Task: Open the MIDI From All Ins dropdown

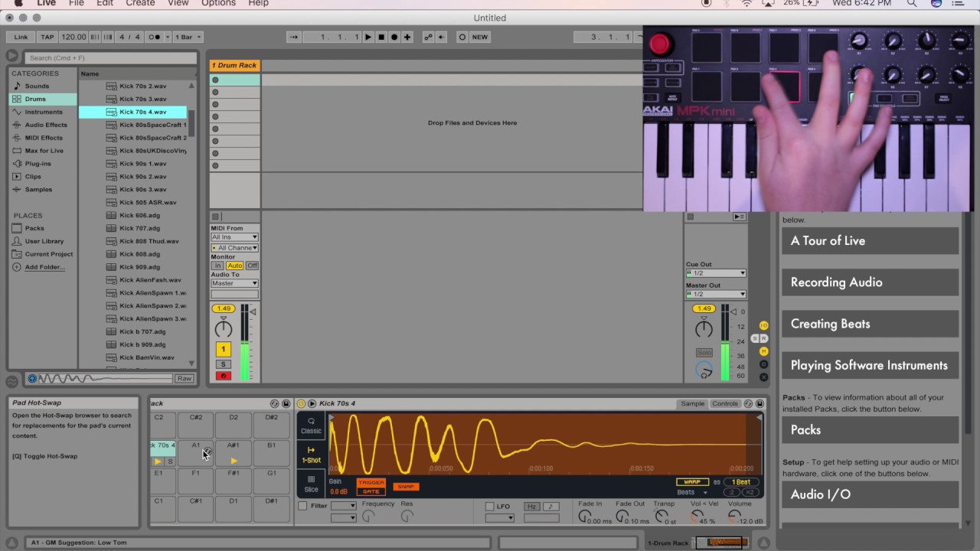Action: [x=234, y=237]
